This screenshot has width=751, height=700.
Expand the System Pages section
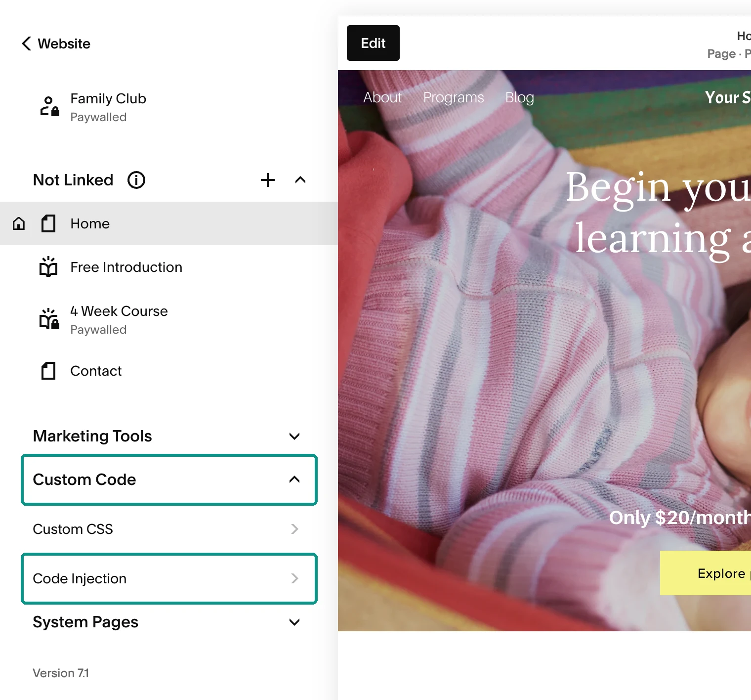(x=294, y=622)
